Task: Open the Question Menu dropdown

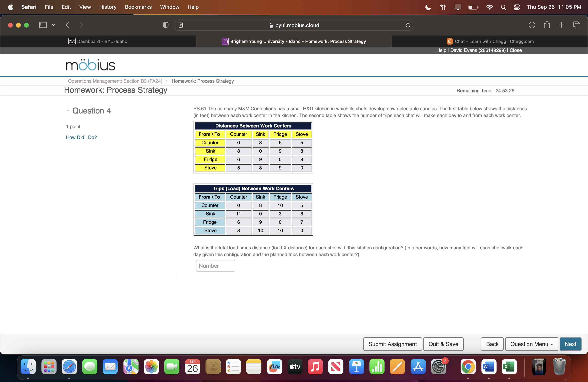Action: tap(531, 344)
